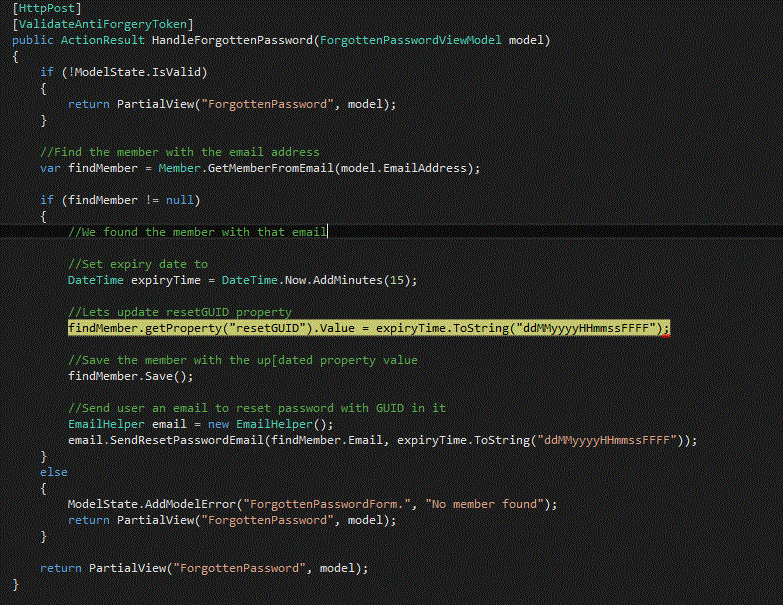
Task: Click the ValidateAntiForgeryToken attribute
Action: (103, 24)
